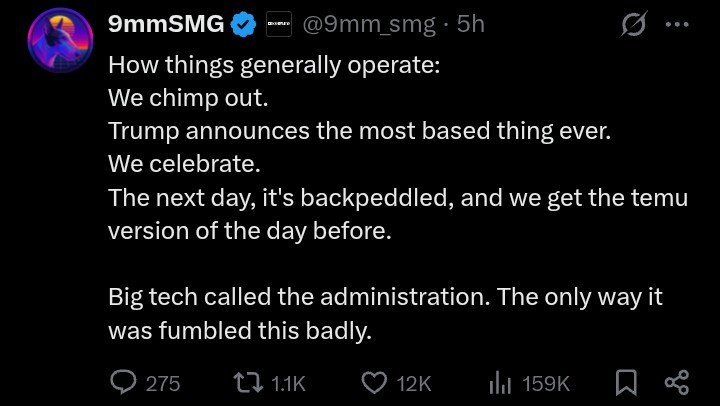
Task: Click the "Big tech called the administration" paragraph
Action: point(386,314)
